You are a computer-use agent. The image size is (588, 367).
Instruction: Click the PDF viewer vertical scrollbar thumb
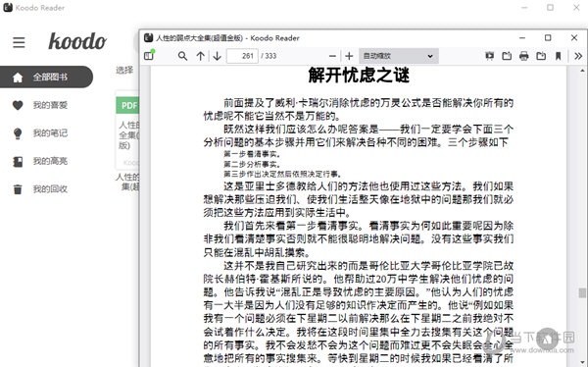pos(582,292)
